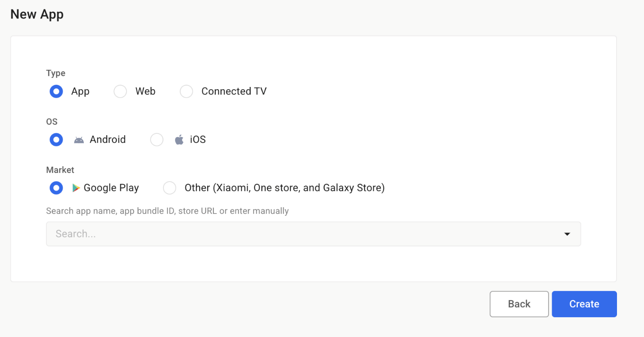644x337 pixels.
Task: Click the blue Create button
Action: 584,304
